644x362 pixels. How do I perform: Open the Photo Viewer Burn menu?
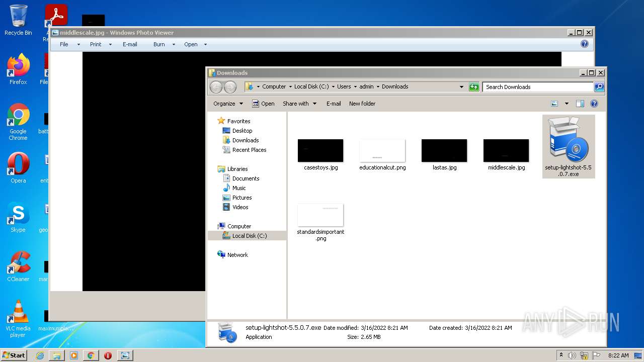164,44
